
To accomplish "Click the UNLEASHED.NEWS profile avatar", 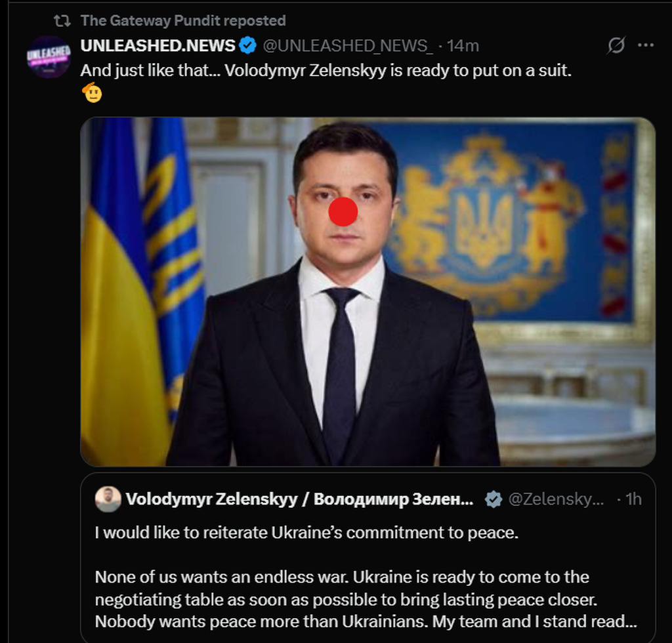I will tap(49, 56).
